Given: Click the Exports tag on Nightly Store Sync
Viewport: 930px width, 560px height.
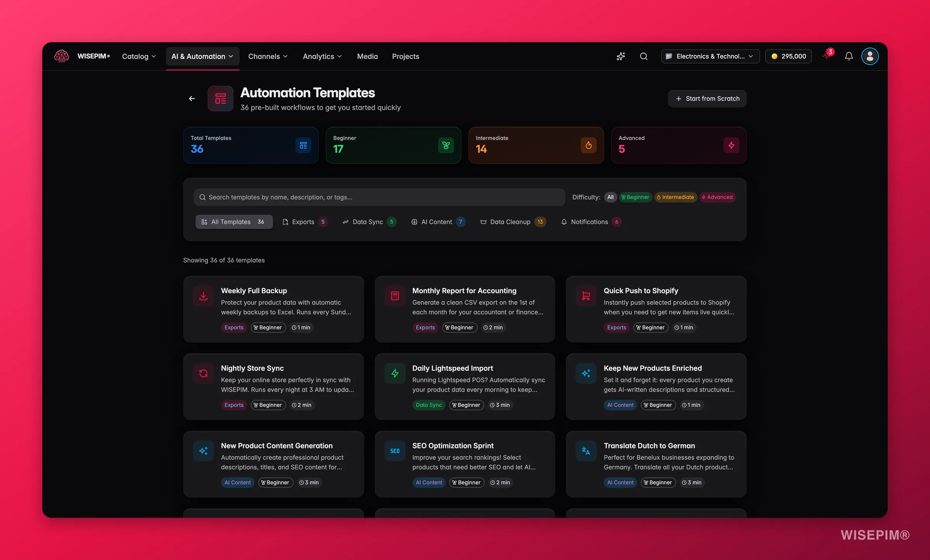Looking at the screenshot, I should [234, 405].
